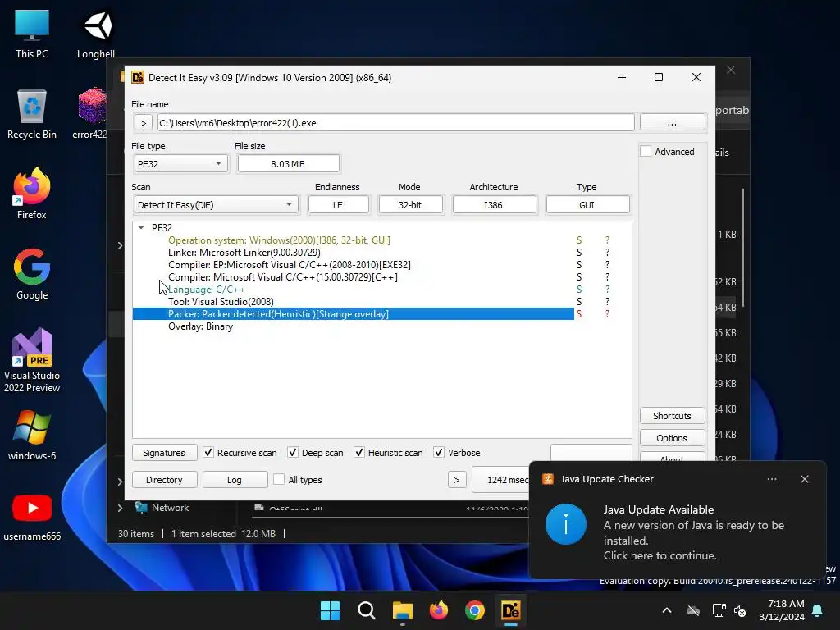840x630 pixels.
Task: Select Compiler EP:Microsoft Visual C/C++ row
Action: (354, 265)
